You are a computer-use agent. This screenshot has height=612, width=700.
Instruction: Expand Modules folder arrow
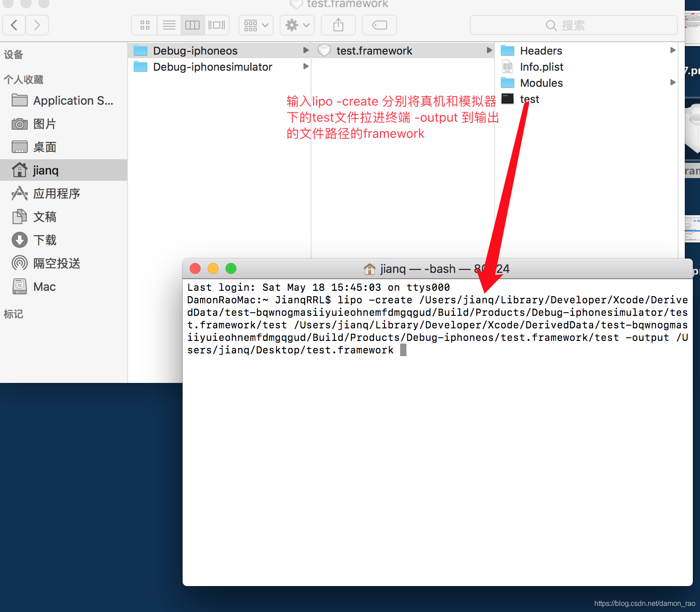click(x=673, y=83)
